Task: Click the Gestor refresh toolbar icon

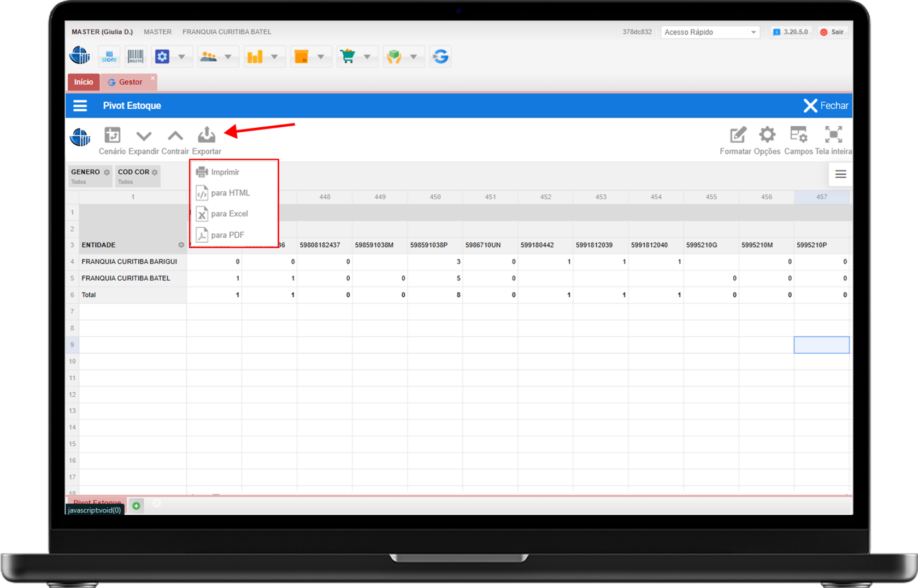Action: pos(440,56)
